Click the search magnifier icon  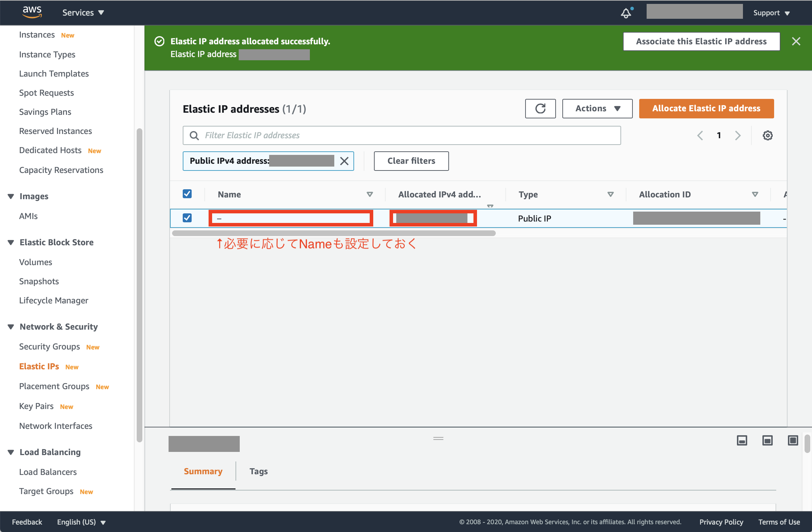point(194,135)
